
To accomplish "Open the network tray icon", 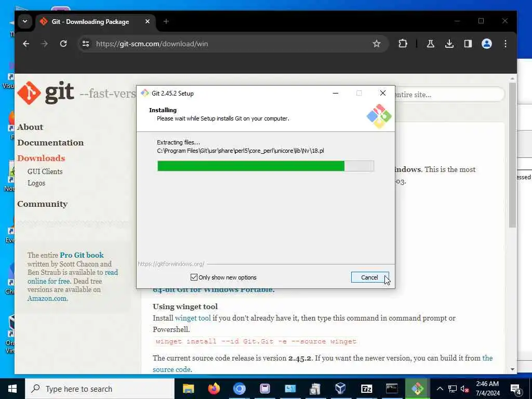I will pyautogui.click(x=453, y=389).
